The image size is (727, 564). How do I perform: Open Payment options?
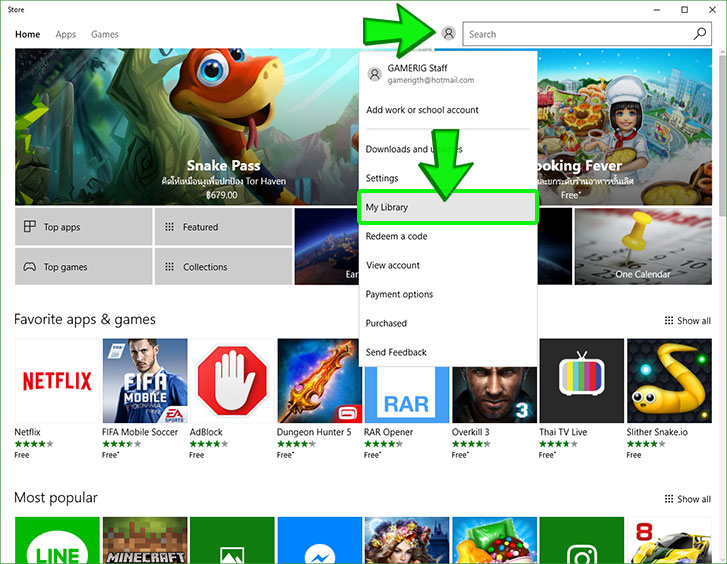tap(448, 294)
